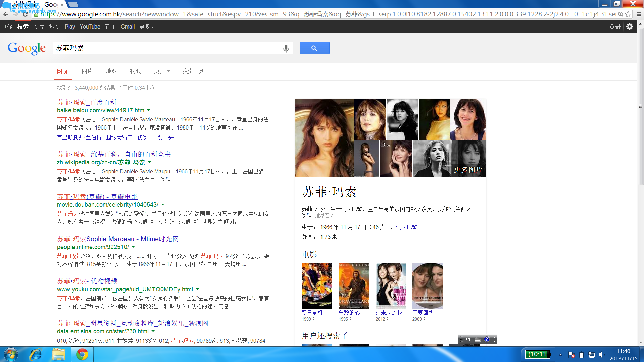Open the 豆瓣电影 result link

click(97, 196)
